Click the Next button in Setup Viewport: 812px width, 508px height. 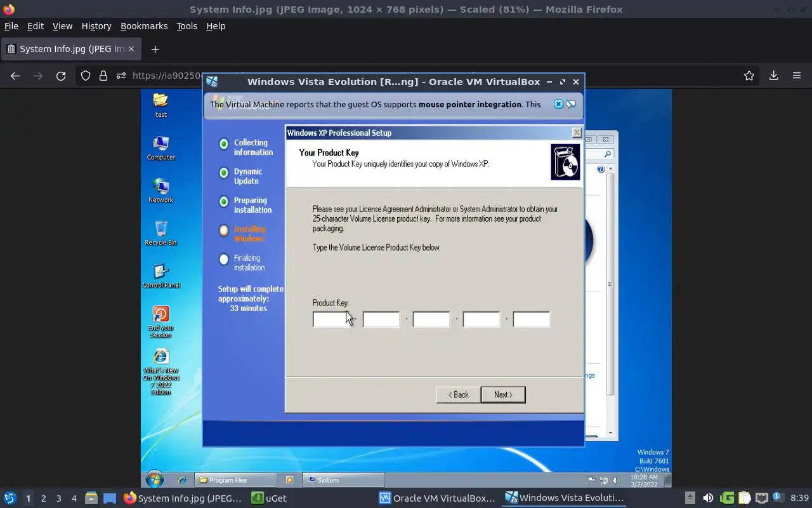pyautogui.click(x=503, y=394)
